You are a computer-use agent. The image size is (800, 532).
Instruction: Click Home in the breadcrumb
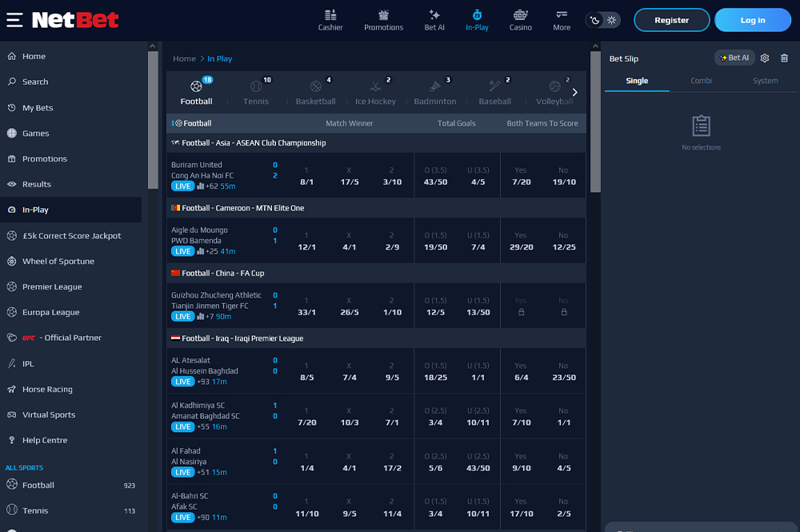184,58
